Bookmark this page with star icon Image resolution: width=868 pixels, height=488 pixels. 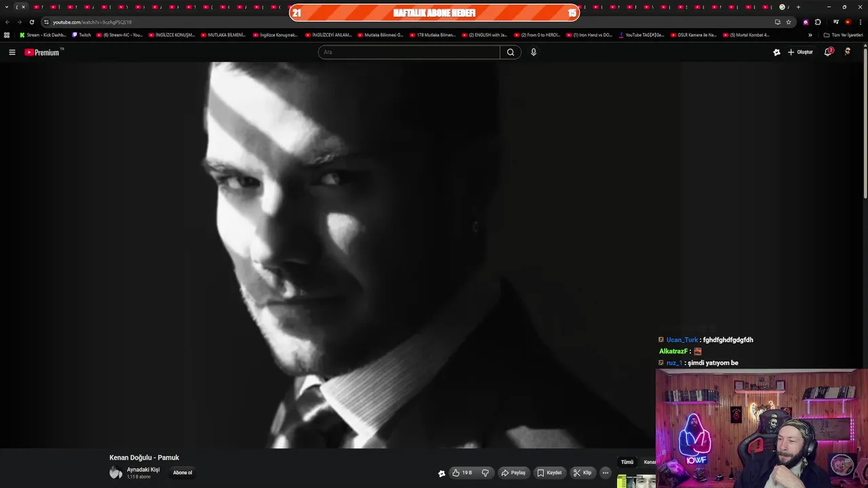point(788,22)
